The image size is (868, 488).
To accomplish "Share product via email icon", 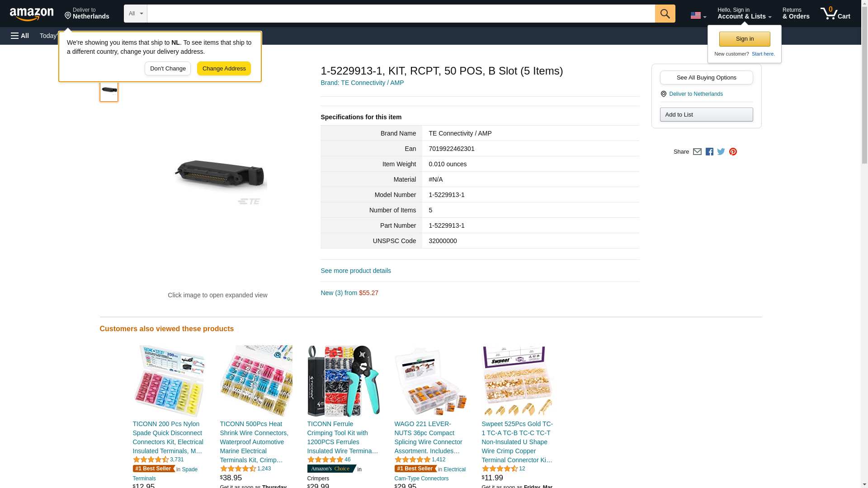I will pyautogui.click(x=697, y=152).
